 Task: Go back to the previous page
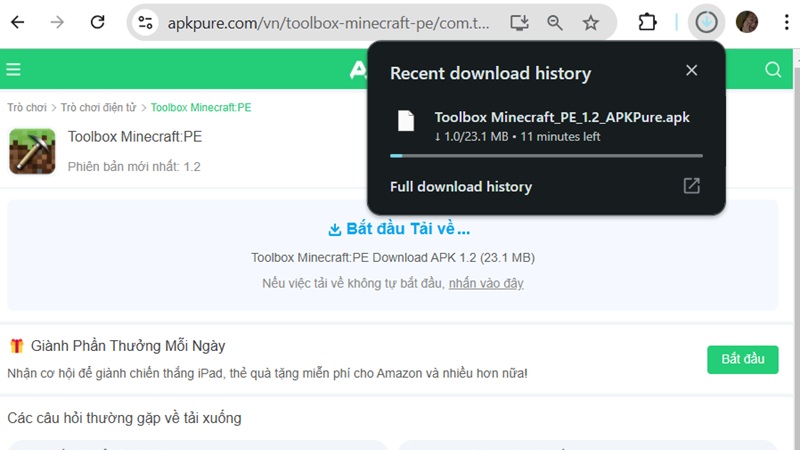click(x=17, y=22)
